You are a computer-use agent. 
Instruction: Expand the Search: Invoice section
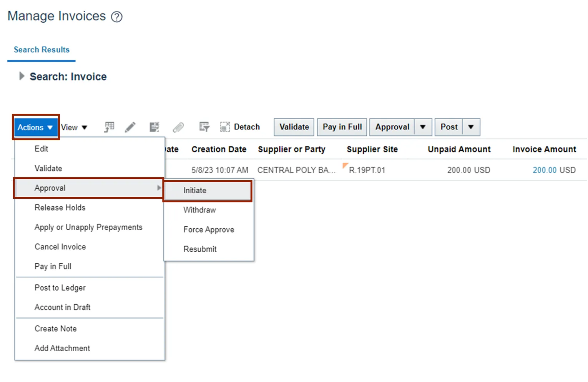(22, 76)
